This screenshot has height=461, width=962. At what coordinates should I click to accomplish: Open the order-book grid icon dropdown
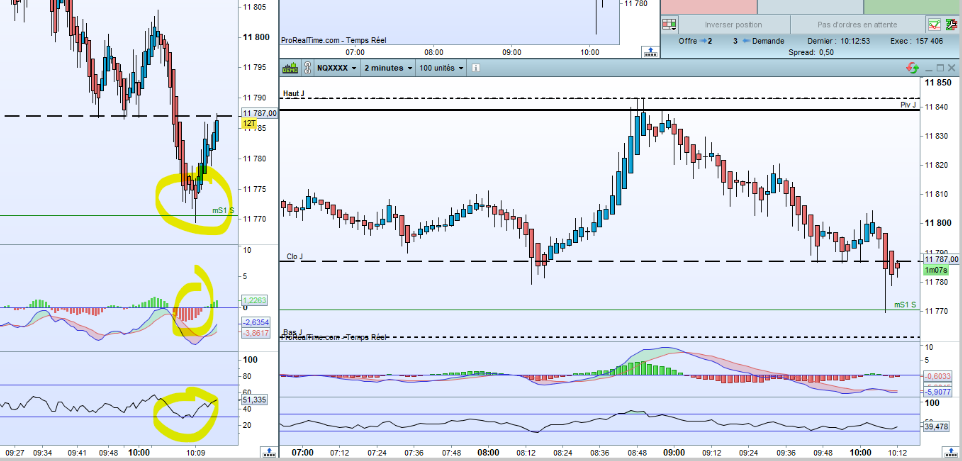click(x=669, y=25)
